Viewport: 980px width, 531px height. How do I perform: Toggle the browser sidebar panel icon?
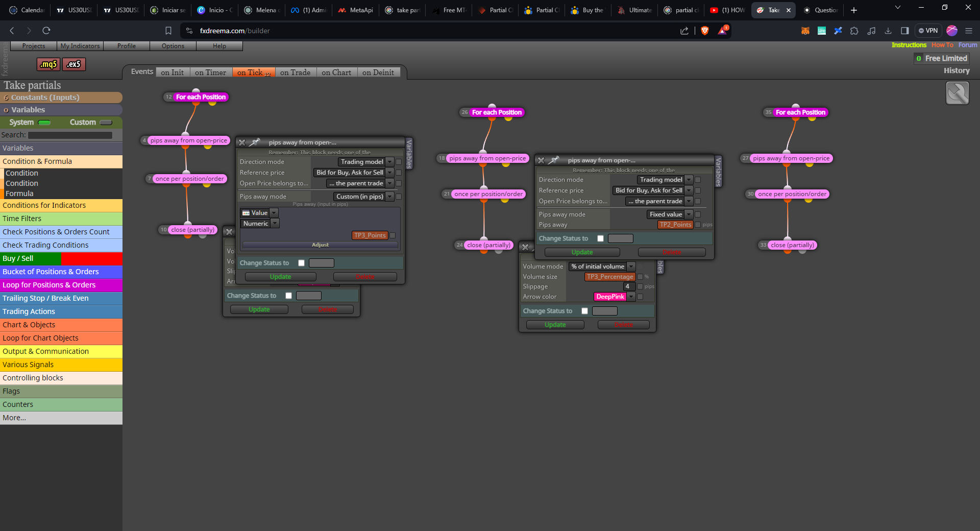[x=905, y=31]
